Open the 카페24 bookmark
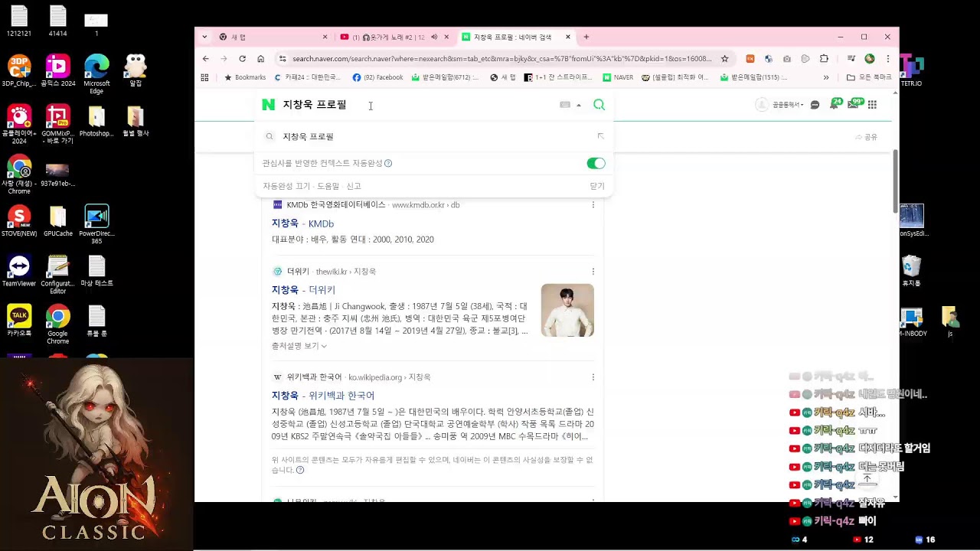 (308, 77)
